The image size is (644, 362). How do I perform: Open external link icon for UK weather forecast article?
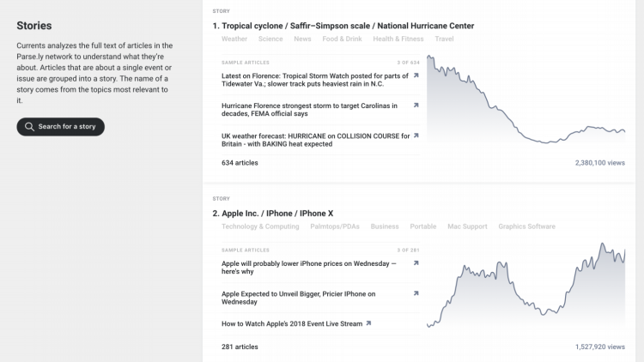pyautogui.click(x=416, y=136)
